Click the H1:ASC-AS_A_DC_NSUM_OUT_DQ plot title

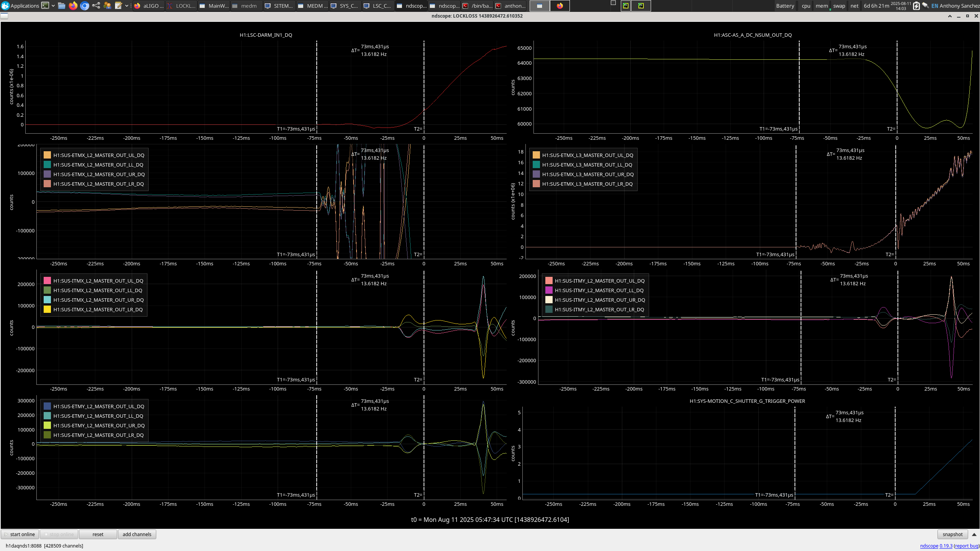[x=753, y=35]
